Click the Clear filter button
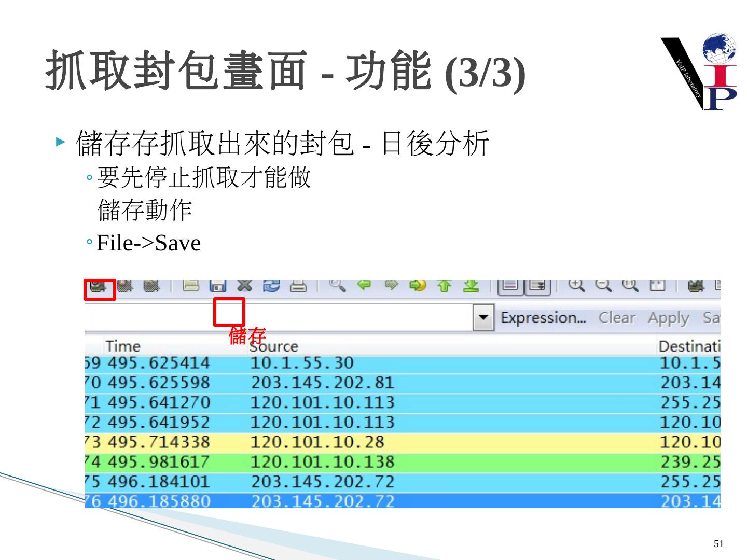747x560 pixels. (x=617, y=317)
